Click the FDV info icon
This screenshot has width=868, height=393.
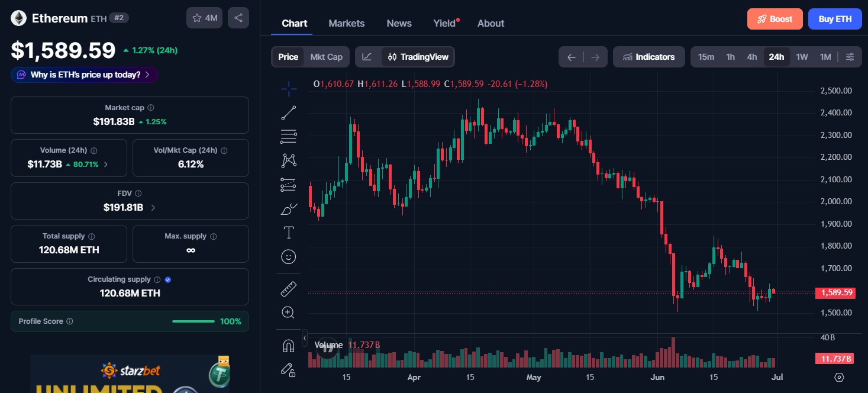click(x=138, y=194)
